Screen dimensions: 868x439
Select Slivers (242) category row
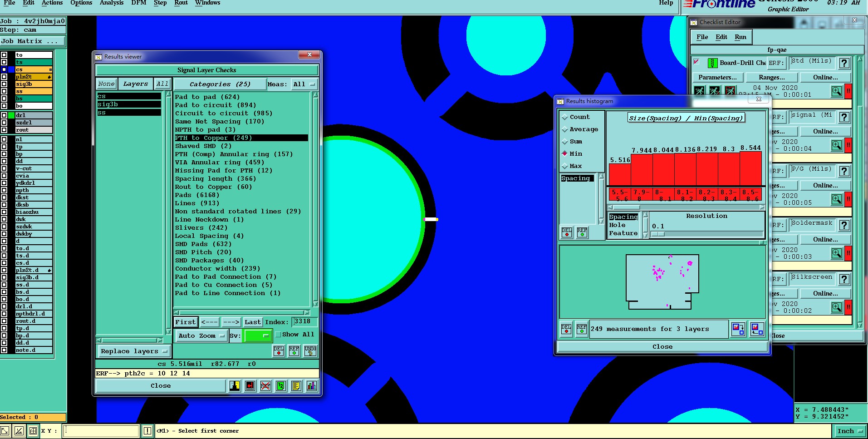pos(201,228)
